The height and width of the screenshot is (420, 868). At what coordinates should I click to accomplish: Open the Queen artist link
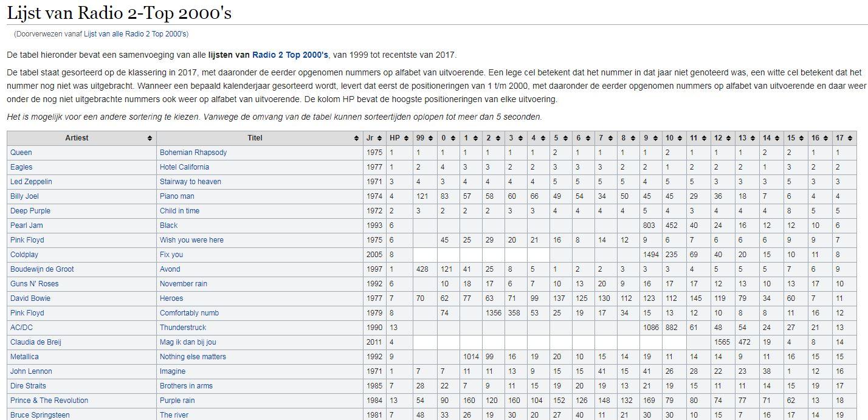point(21,153)
